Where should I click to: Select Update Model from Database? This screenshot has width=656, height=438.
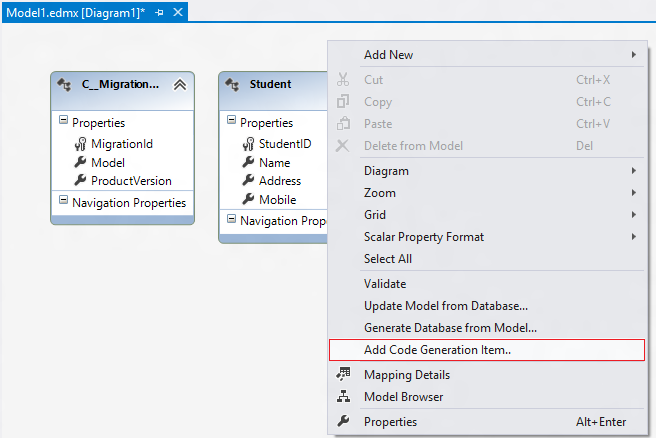[x=445, y=305]
